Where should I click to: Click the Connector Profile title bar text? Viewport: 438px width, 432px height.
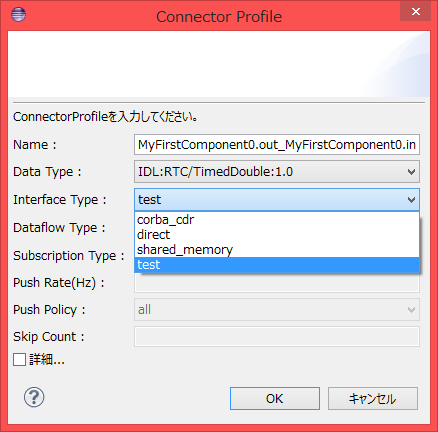(x=219, y=17)
